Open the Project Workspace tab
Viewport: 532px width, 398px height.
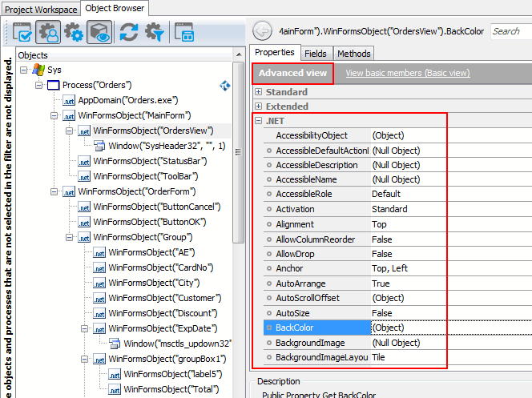[x=40, y=9]
